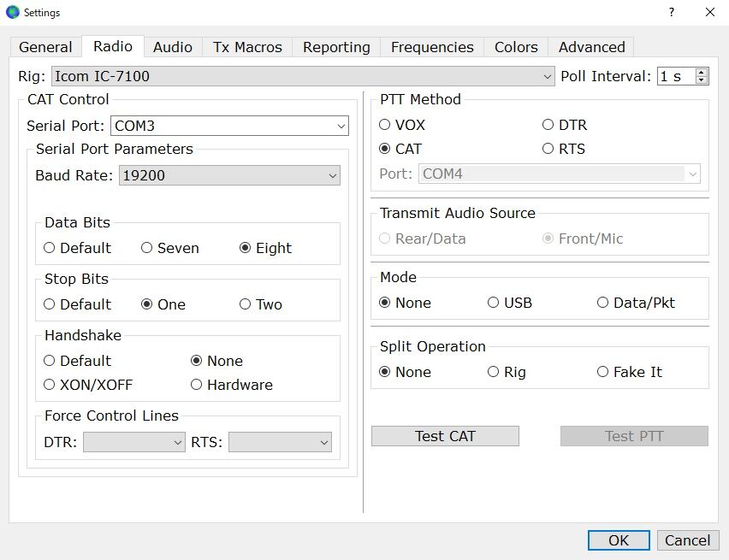Image resolution: width=729 pixels, height=560 pixels.
Task: Select Seven data bits
Action: tap(169, 248)
